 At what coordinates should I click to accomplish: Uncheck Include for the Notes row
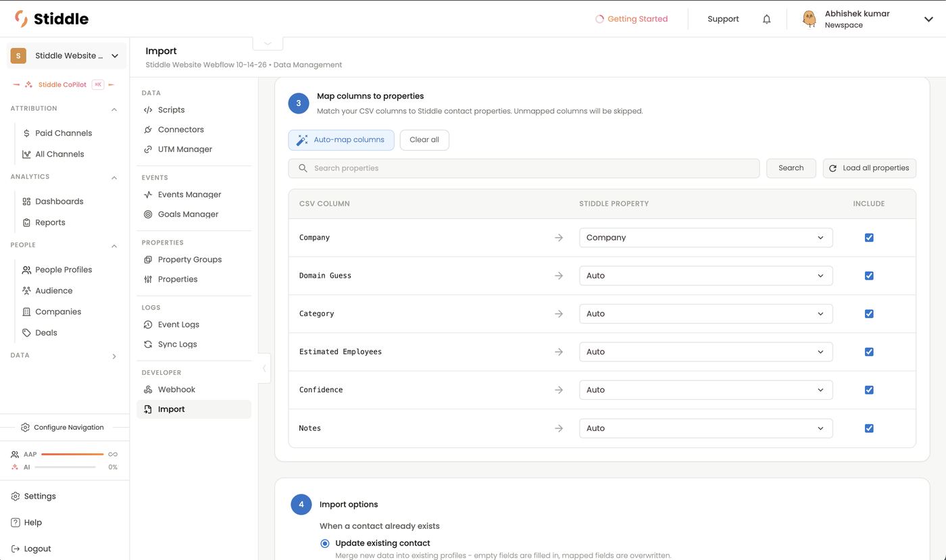[869, 428]
